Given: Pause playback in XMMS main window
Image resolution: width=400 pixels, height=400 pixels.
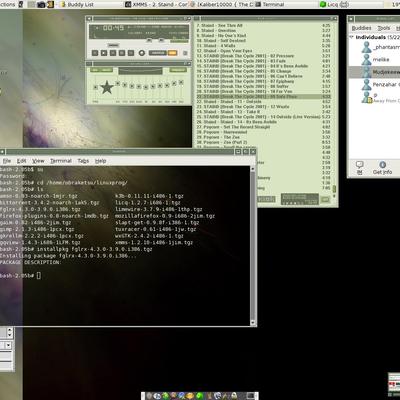Looking at the screenshot, I should [x=113, y=53].
